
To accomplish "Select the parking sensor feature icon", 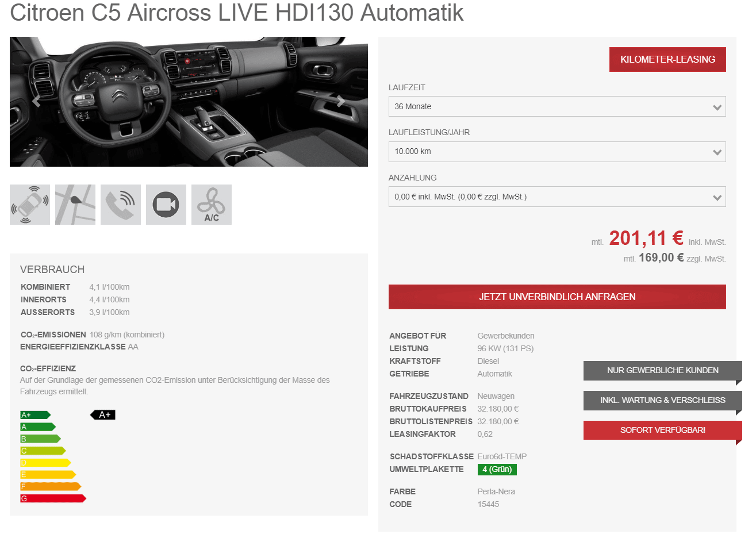I will pyautogui.click(x=30, y=205).
